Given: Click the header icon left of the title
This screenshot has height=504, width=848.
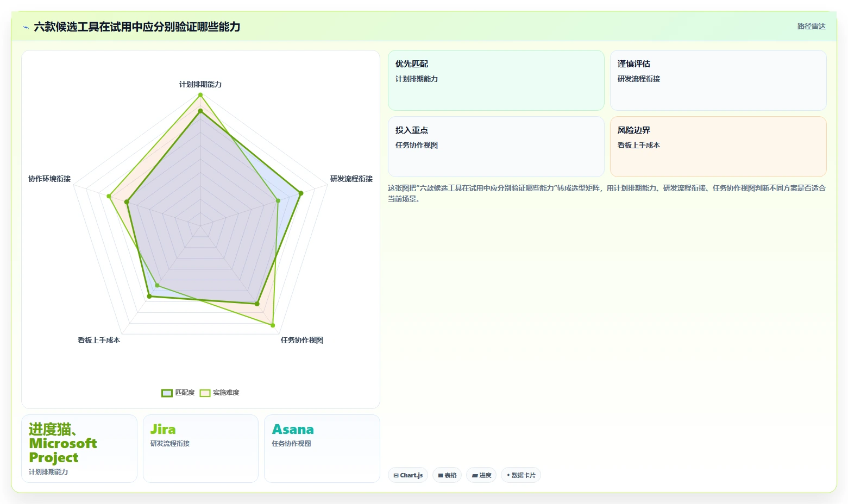Looking at the screenshot, I should point(26,27).
